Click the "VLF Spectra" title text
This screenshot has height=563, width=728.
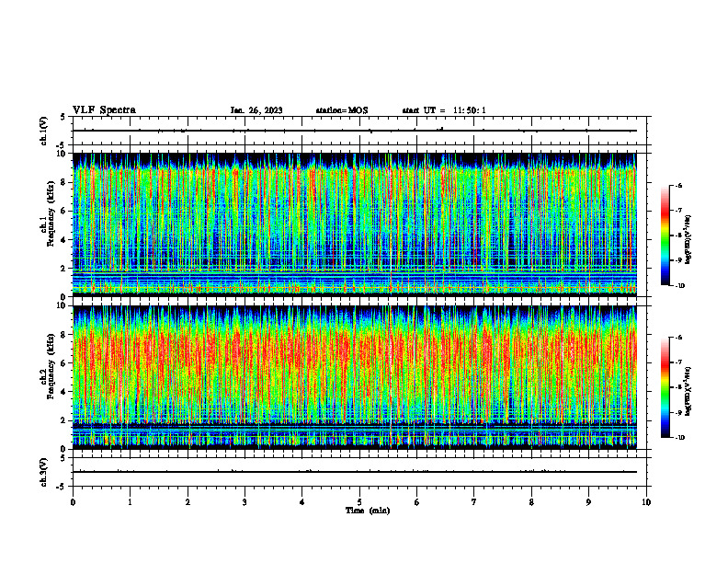coord(104,110)
